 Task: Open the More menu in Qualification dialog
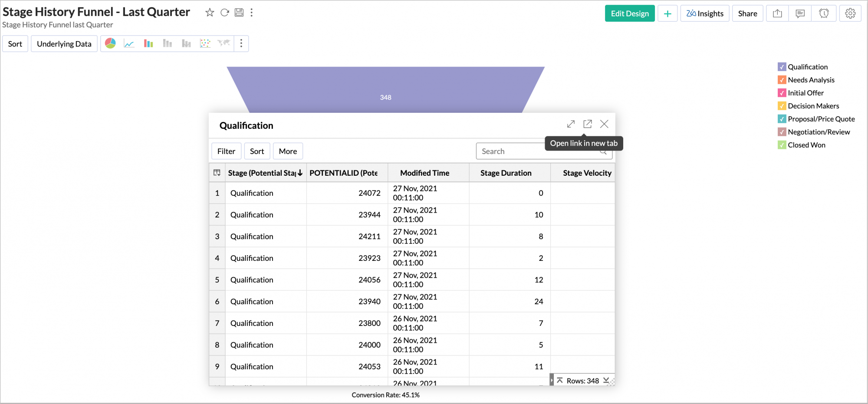point(288,151)
